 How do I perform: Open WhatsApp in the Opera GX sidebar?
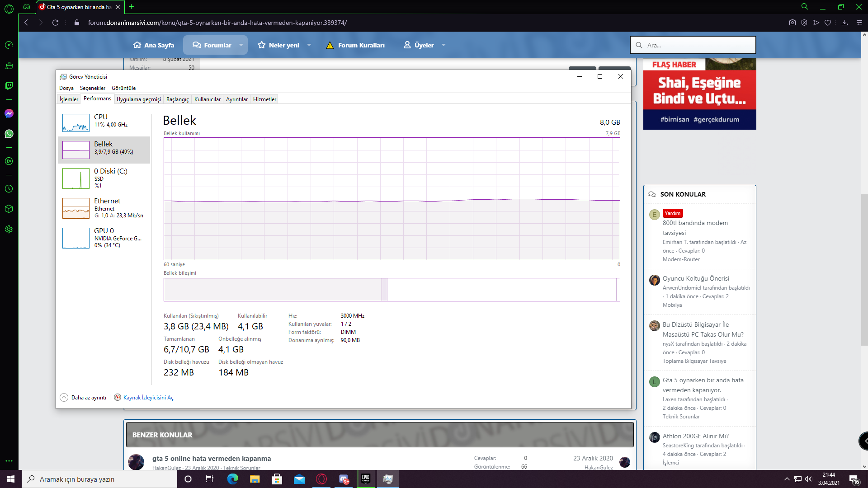9,134
